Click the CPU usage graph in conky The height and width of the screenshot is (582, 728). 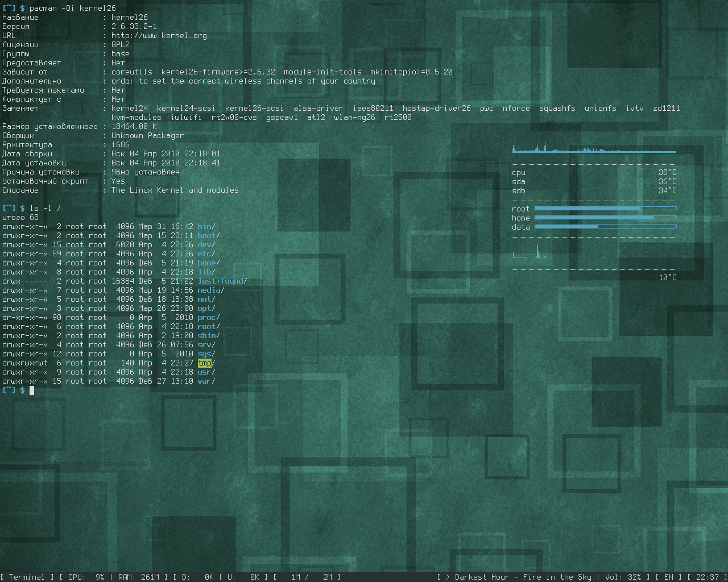click(x=594, y=148)
